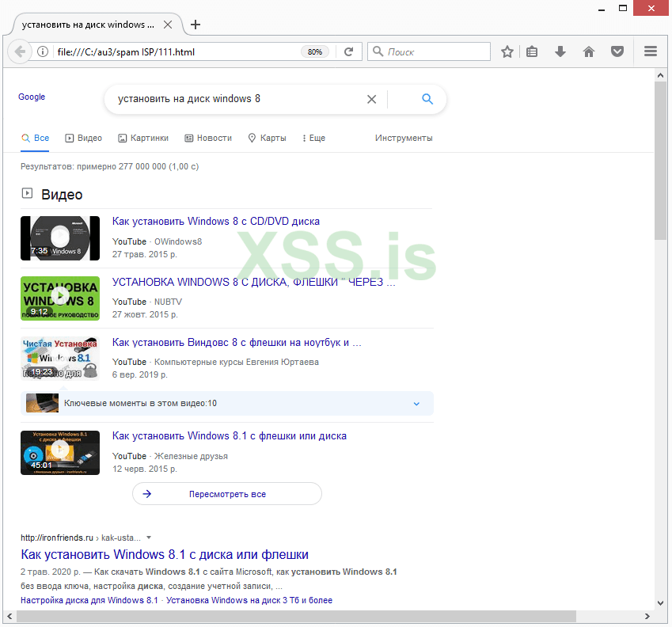
Task: Click the 80% zoom indicator
Action: pos(315,52)
